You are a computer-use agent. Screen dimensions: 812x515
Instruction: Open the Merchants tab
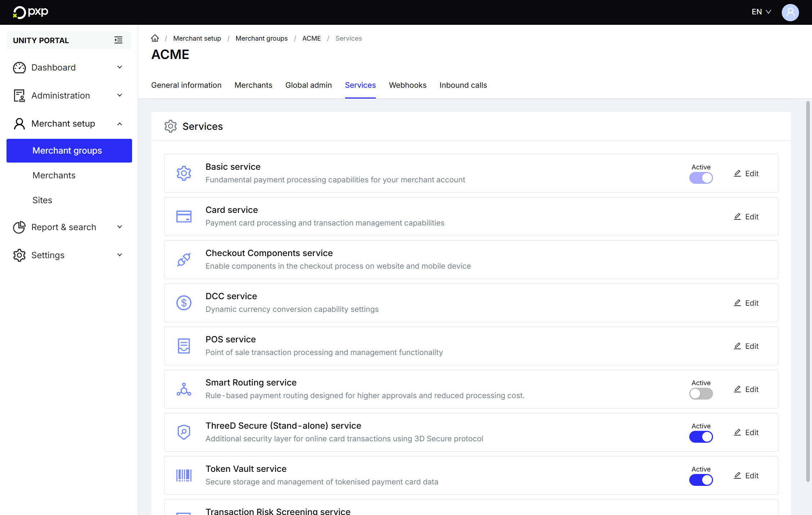pos(253,85)
